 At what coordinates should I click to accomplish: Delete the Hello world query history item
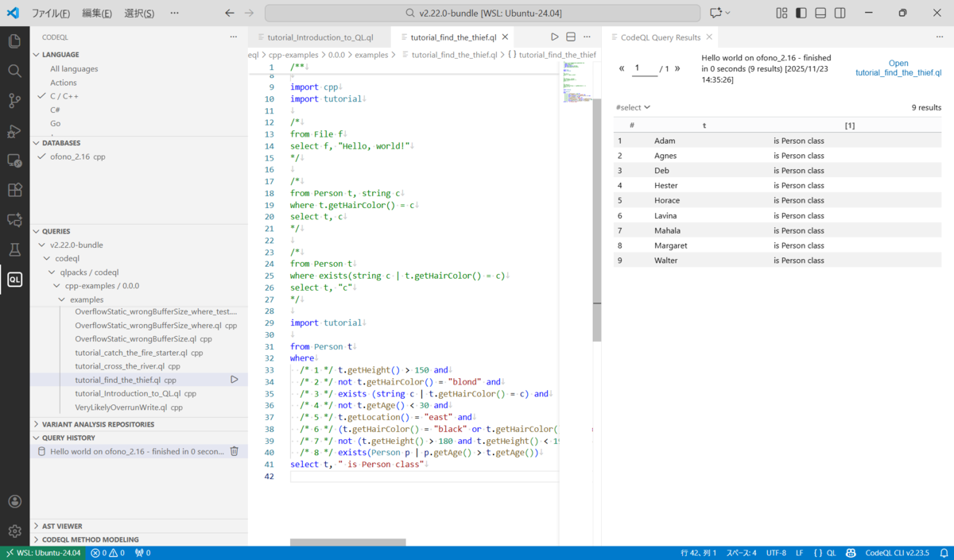click(235, 451)
